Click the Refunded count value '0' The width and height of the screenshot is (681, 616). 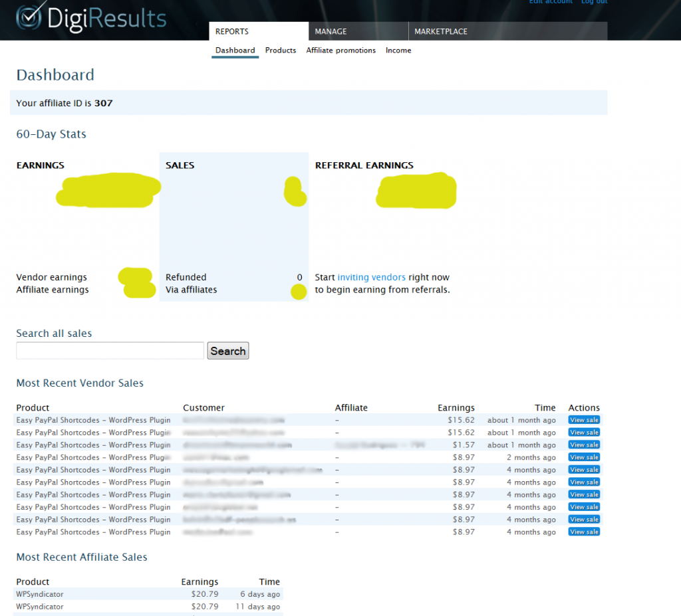300,277
